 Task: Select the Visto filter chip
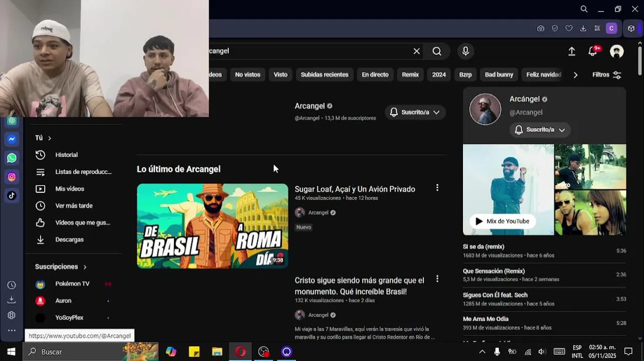[x=280, y=75]
